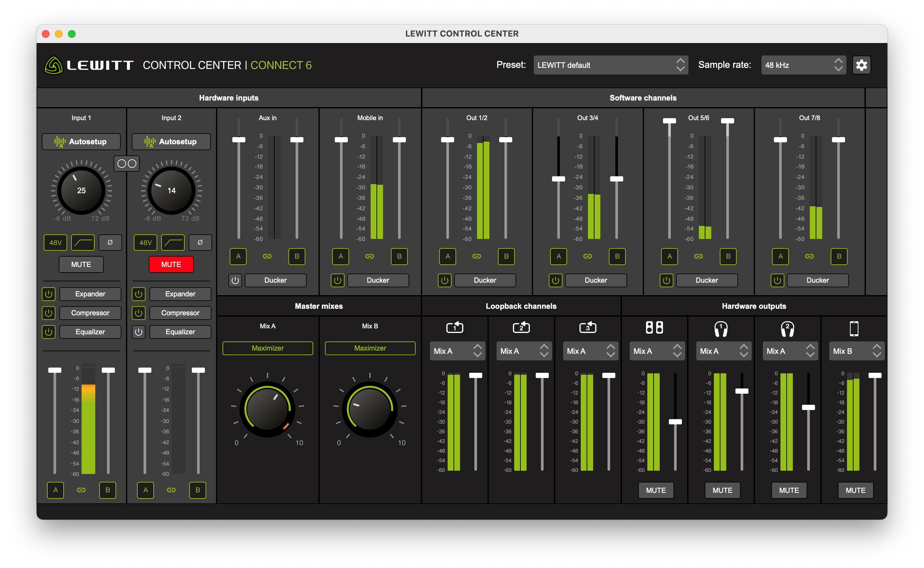Toggle Aux in Ducker power icon
Viewport: 924px width, 568px height.
pos(235,280)
